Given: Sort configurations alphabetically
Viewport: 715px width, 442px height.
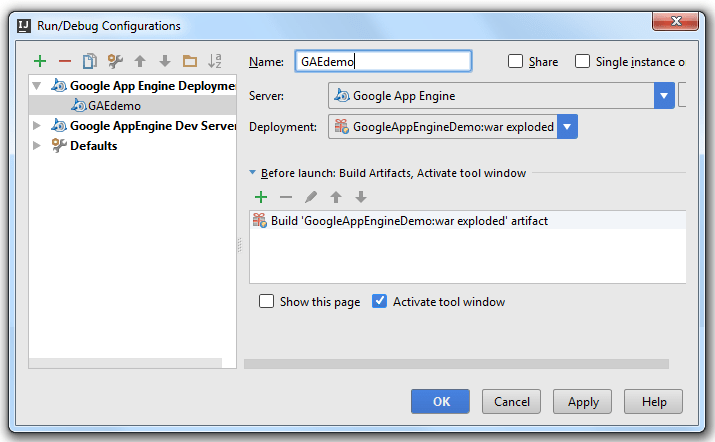Looking at the screenshot, I should [x=215, y=61].
